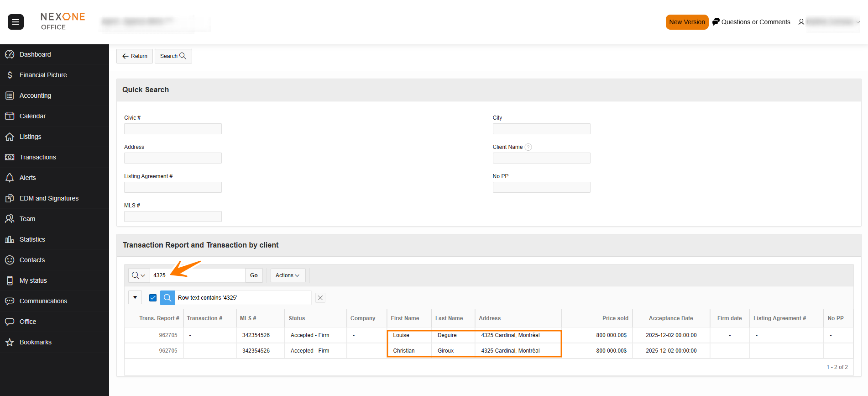Click the Return button
Image resolution: width=868 pixels, height=396 pixels.
pos(135,56)
